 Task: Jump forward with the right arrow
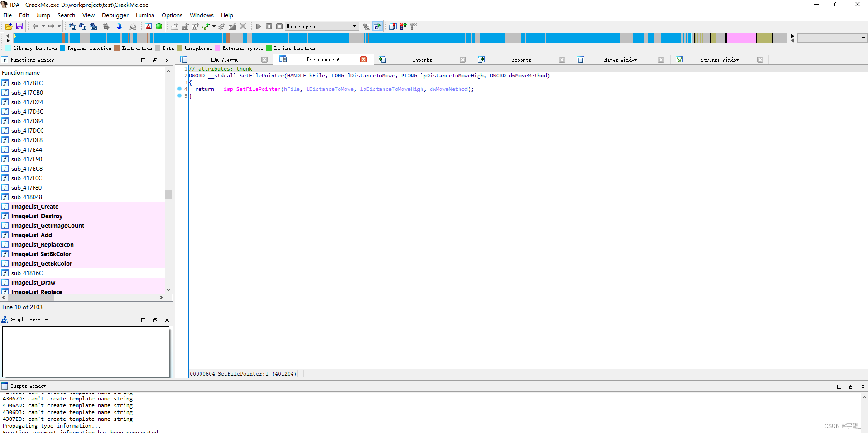(51, 26)
